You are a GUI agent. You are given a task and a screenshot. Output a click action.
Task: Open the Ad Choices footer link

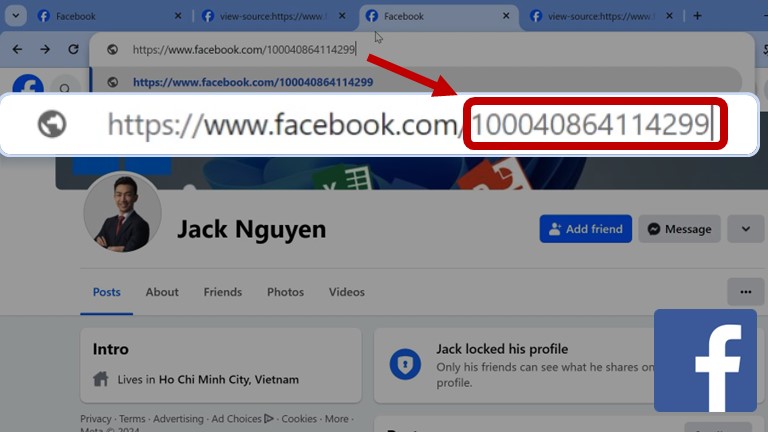point(242,419)
